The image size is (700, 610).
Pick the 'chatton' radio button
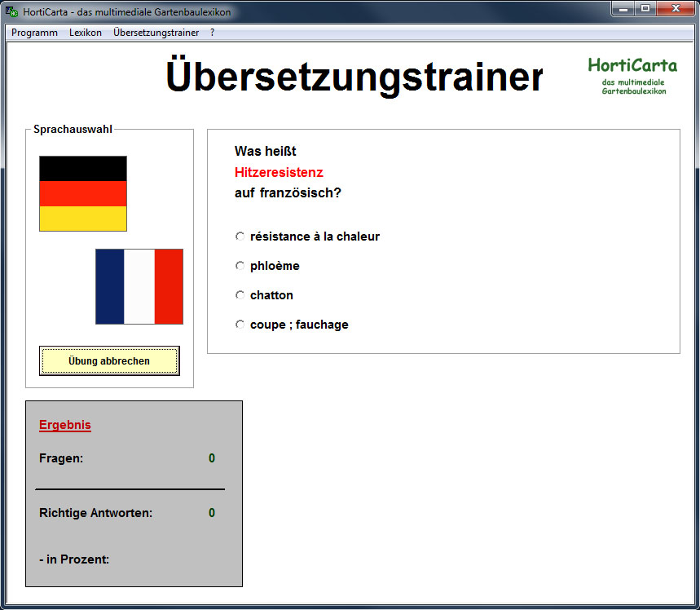(x=240, y=295)
